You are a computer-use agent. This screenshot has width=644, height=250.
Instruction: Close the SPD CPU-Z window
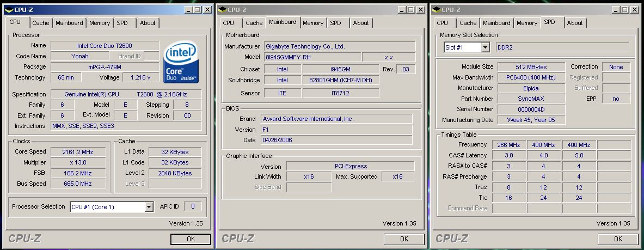pos(634,10)
